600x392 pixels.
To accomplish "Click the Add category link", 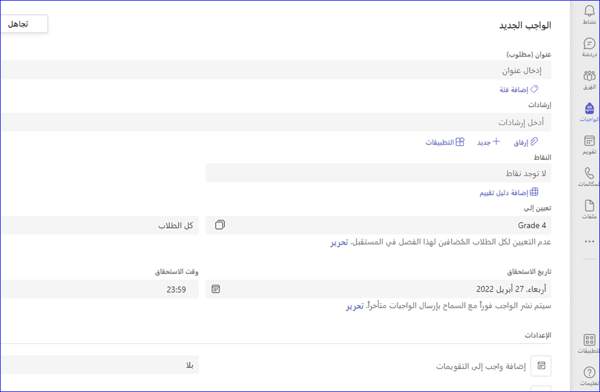I will [x=518, y=90].
